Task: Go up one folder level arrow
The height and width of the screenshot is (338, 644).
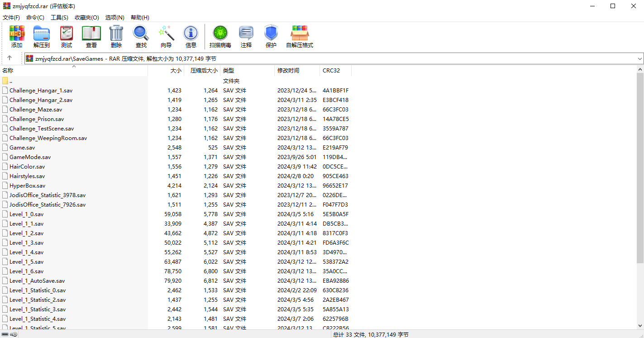Action: point(10,58)
